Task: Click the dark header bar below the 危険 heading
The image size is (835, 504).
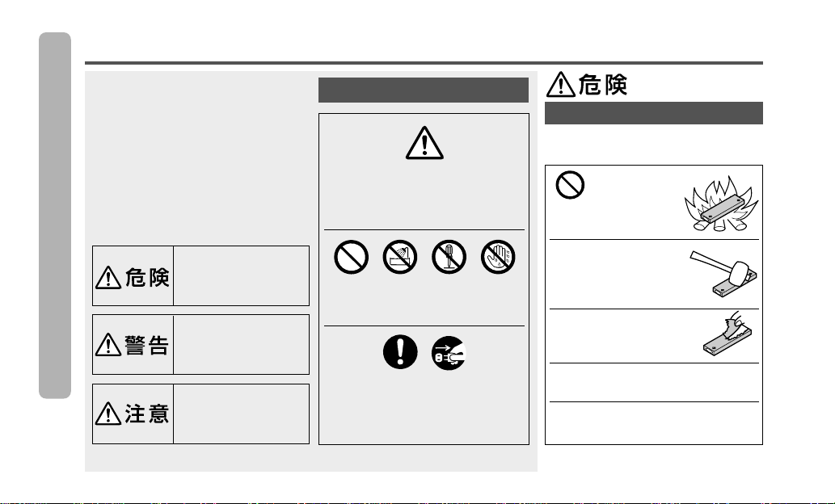Action: [653, 113]
